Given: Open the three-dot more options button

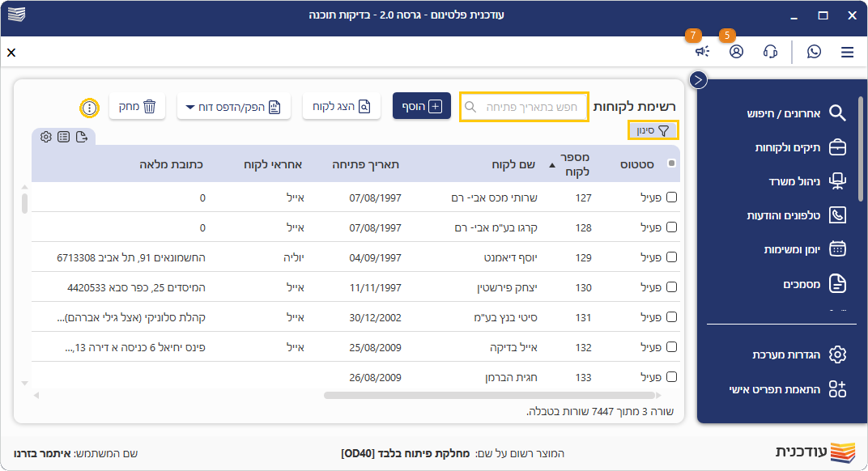Looking at the screenshot, I should [x=89, y=107].
